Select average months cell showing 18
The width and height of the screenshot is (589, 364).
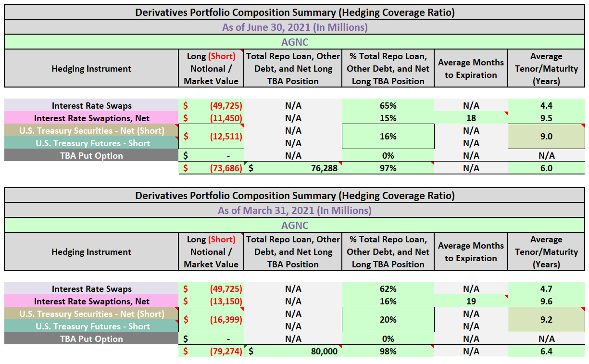(x=471, y=118)
